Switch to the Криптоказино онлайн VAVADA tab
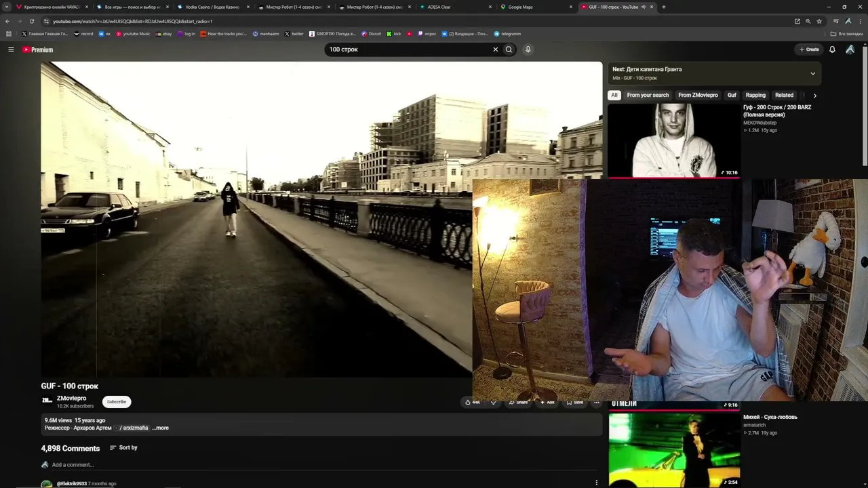This screenshot has width=868, height=488. tap(52, 7)
